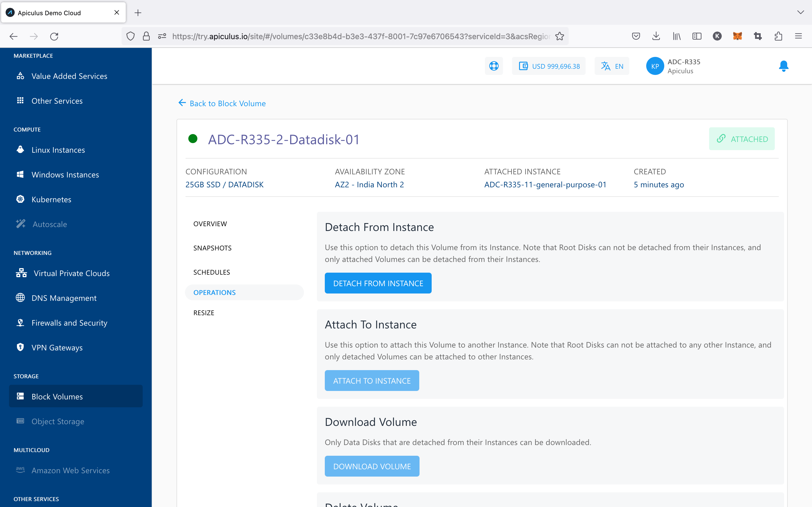Click the DNS Management sidebar icon
The width and height of the screenshot is (812, 507).
21,298
